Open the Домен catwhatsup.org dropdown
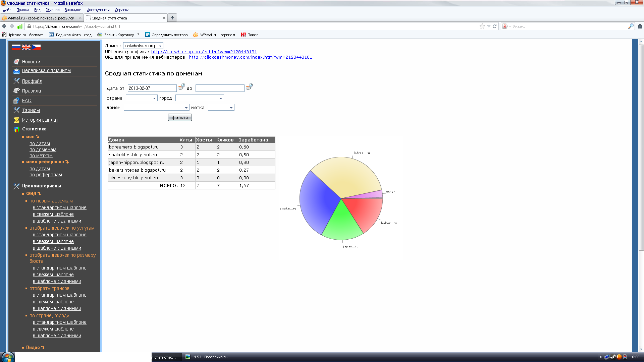 tap(143, 46)
